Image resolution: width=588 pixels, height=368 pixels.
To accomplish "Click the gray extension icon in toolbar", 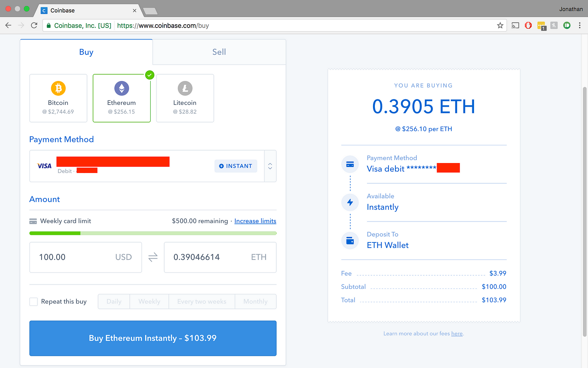I will tap(554, 25).
